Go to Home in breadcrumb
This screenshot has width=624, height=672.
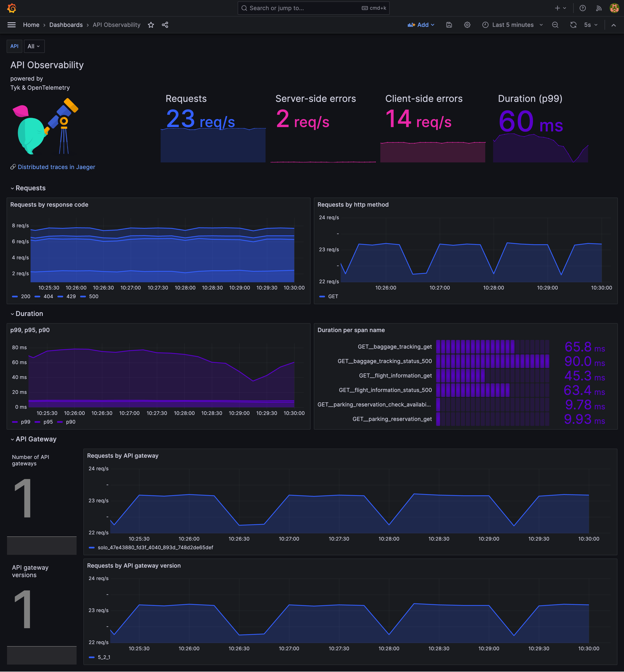[x=31, y=25]
